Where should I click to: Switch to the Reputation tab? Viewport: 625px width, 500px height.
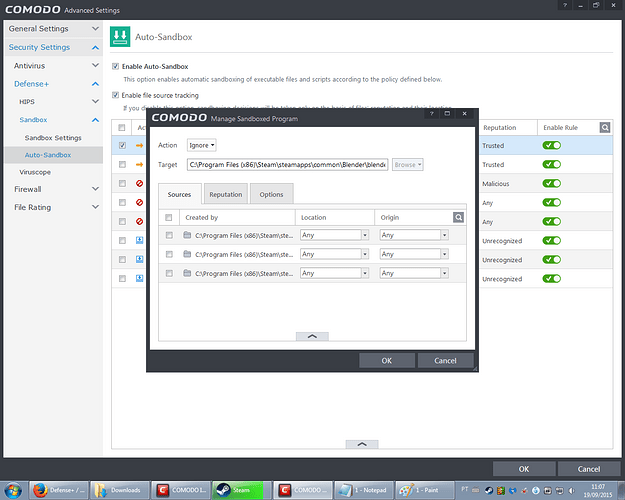click(226, 194)
